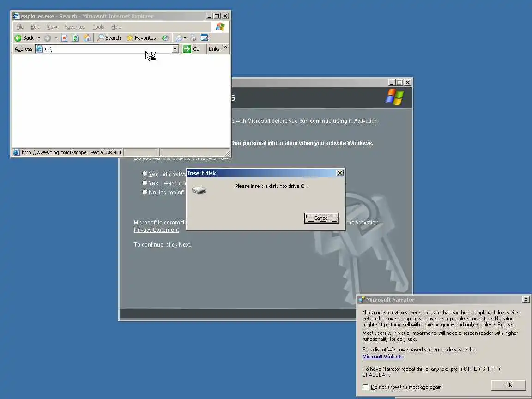
Task: Open the Help menu
Action: 116,27
